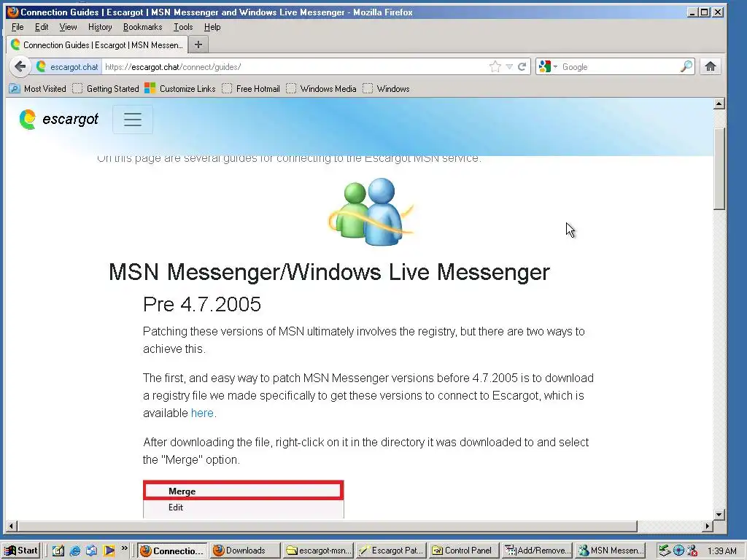
Task: Click the escargot logo on the page
Action: point(58,119)
